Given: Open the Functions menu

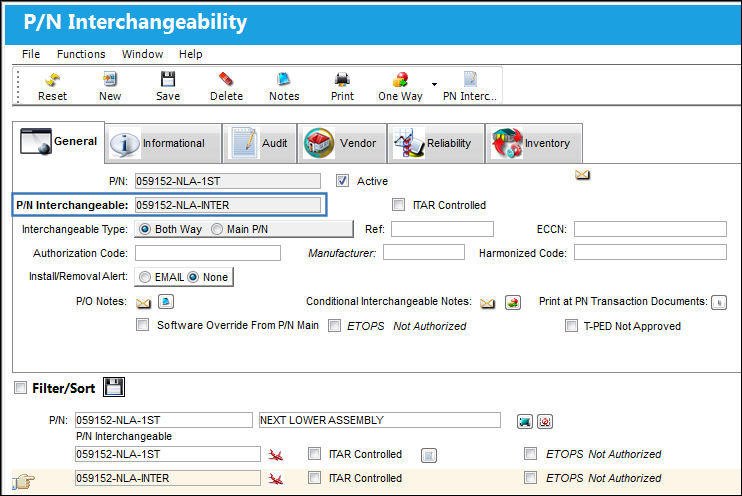Looking at the screenshot, I should [81, 54].
